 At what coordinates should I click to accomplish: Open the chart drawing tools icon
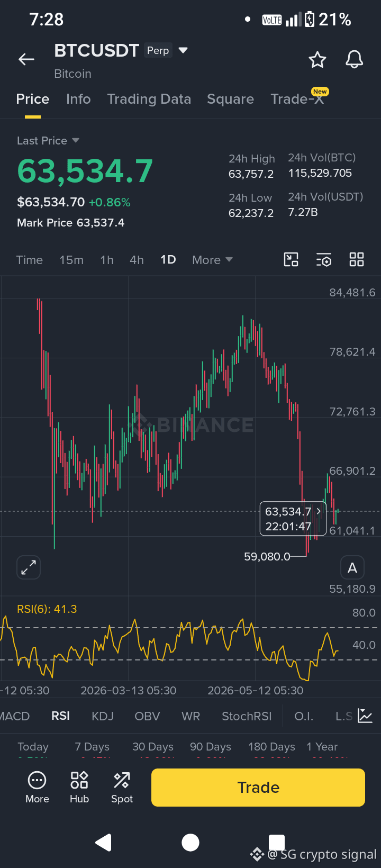(x=291, y=259)
